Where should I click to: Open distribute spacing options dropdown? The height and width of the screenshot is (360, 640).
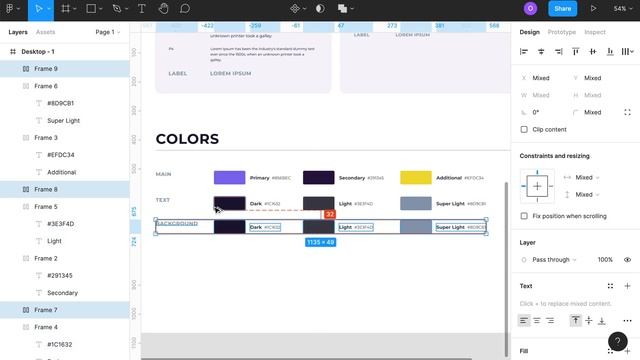click(x=627, y=51)
